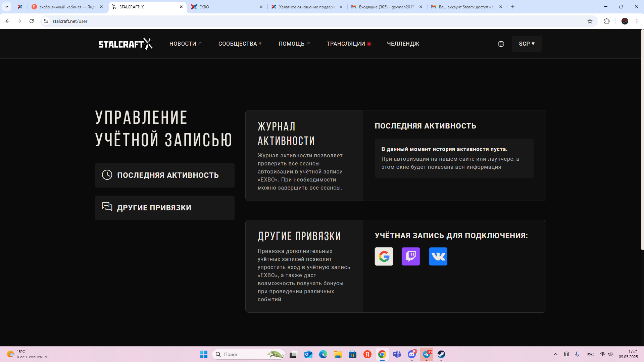This screenshot has height=362, width=644.
Task: Switch to Ваш аккаунт Steam tab
Action: click(466, 7)
